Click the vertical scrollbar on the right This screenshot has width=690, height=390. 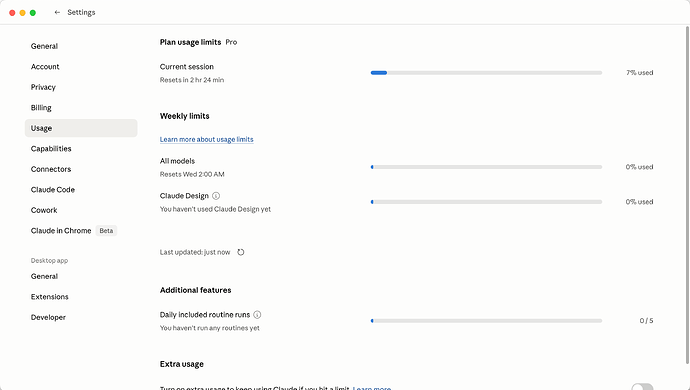click(x=687, y=195)
